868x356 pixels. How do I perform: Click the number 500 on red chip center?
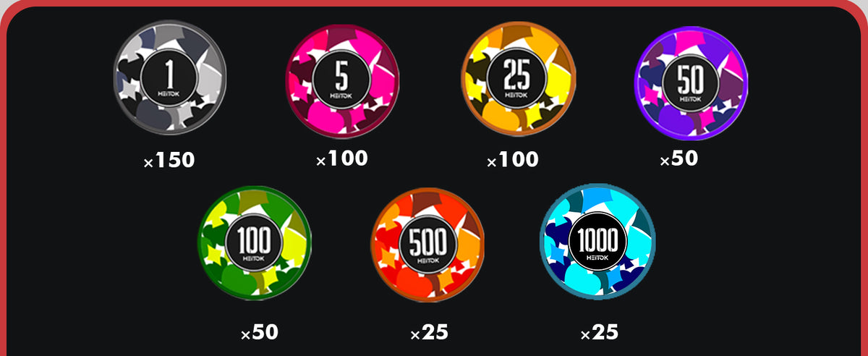click(427, 240)
